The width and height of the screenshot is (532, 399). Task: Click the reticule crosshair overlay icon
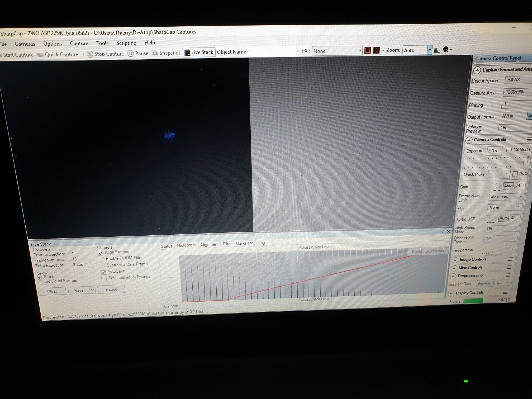click(x=377, y=50)
